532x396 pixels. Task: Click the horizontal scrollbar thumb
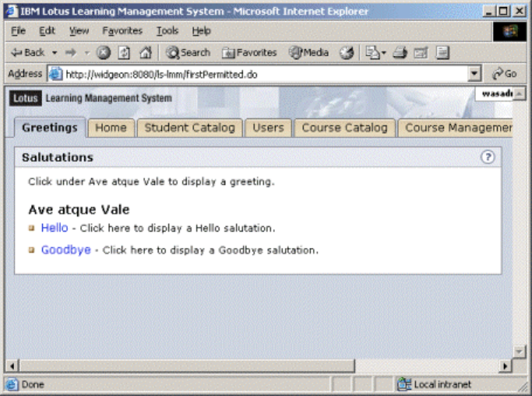point(187,366)
